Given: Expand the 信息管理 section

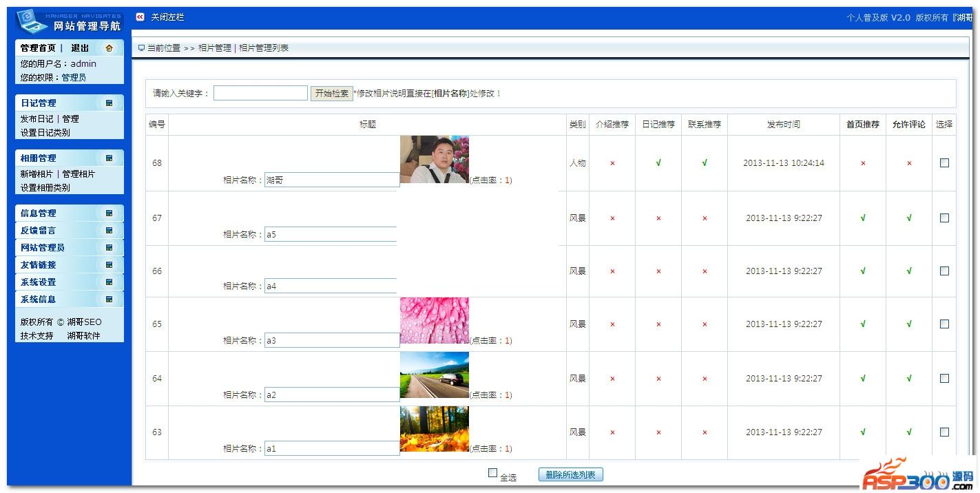Looking at the screenshot, I should coord(70,213).
